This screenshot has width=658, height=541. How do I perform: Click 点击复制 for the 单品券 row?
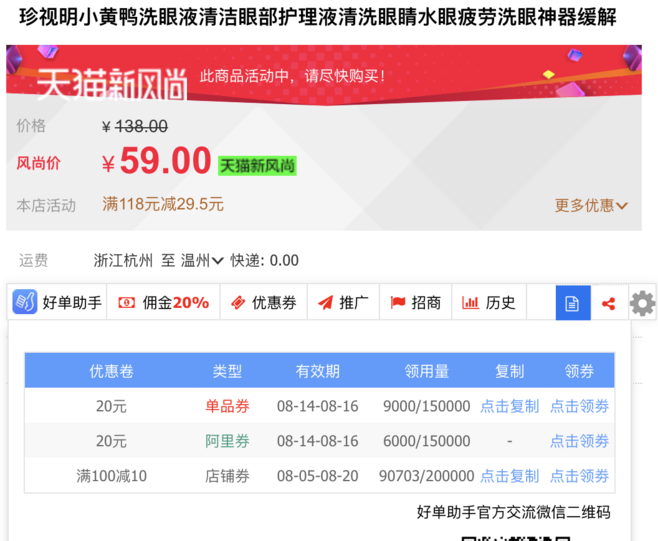pos(509,406)
